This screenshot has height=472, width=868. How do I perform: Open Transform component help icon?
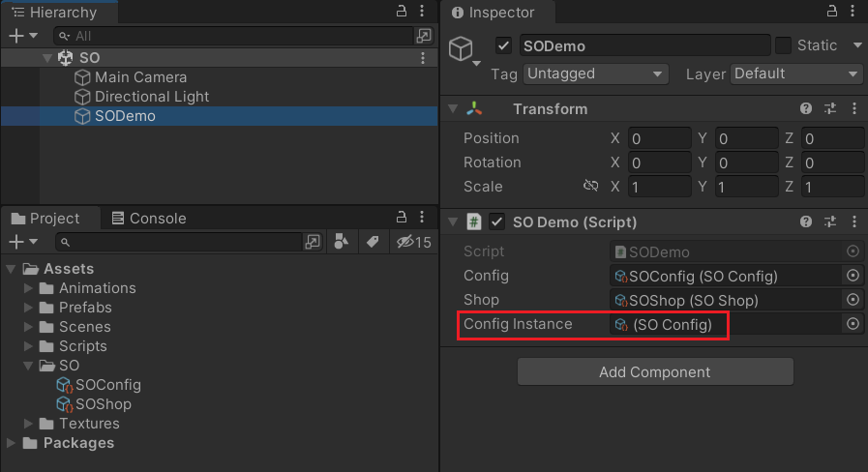(x=806, y=108)
